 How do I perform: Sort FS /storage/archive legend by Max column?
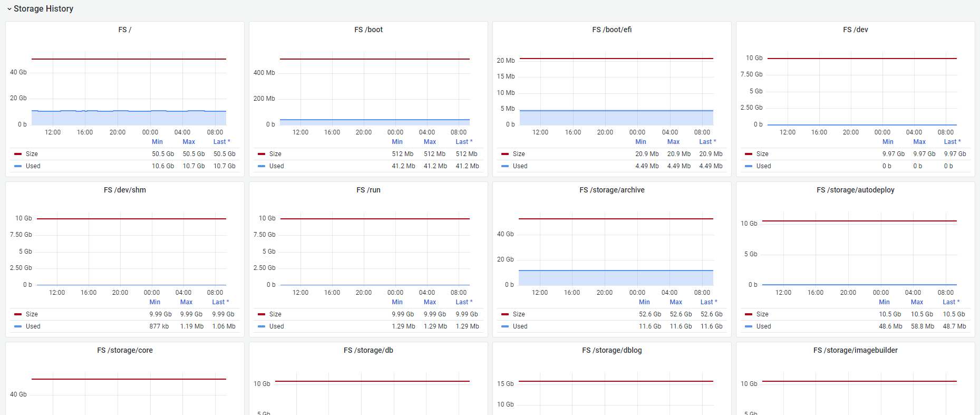pyautogui.click(x=676, y=302)
